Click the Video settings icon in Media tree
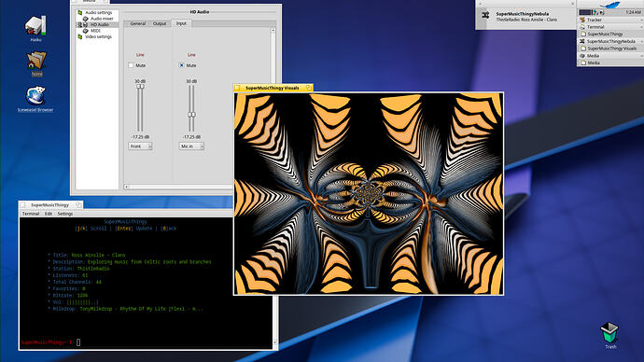The image size is (644, 362). [80, 37]
